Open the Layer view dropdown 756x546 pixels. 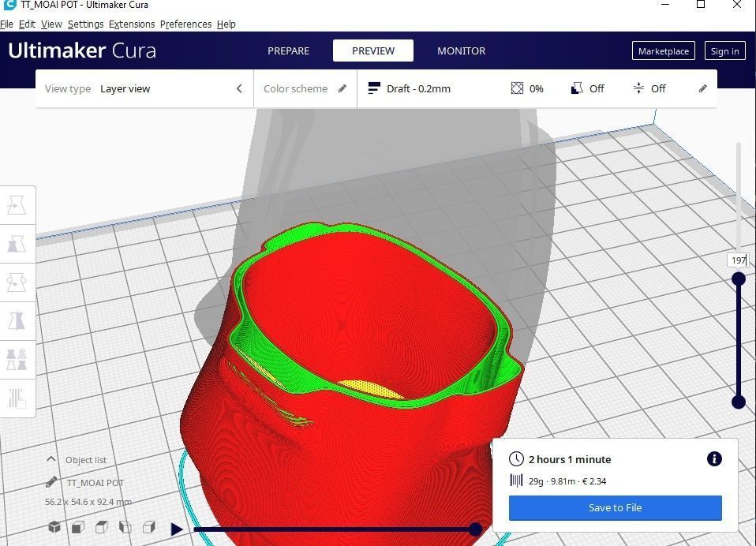[144, 88]
